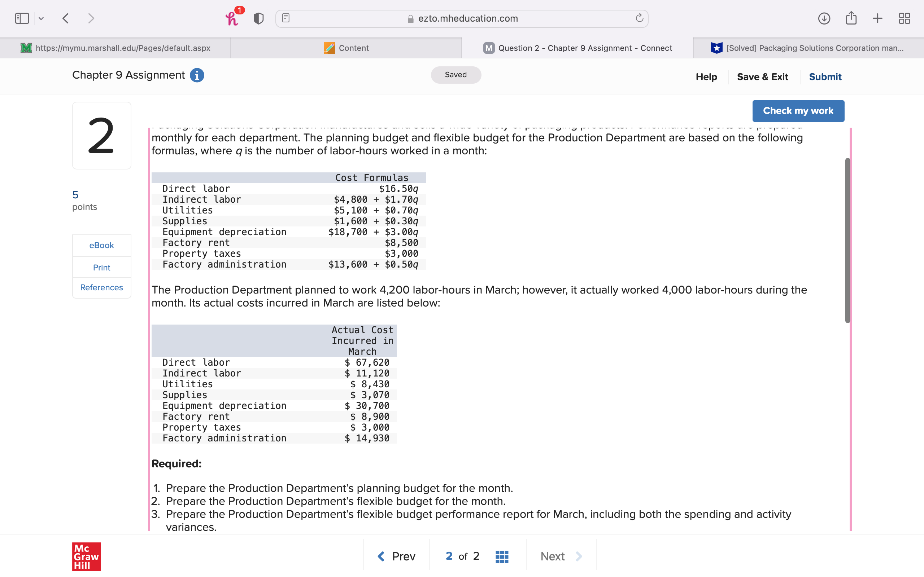Click the Safari sidebar toggle icon
924x577 pixels.
click(x=22, y=18)
